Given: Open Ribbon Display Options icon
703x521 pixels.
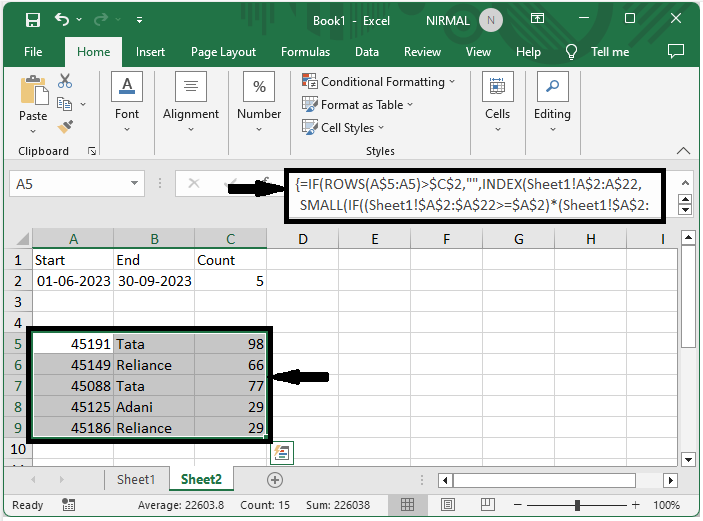Looking at the screenshot, I should coord(537,18).
